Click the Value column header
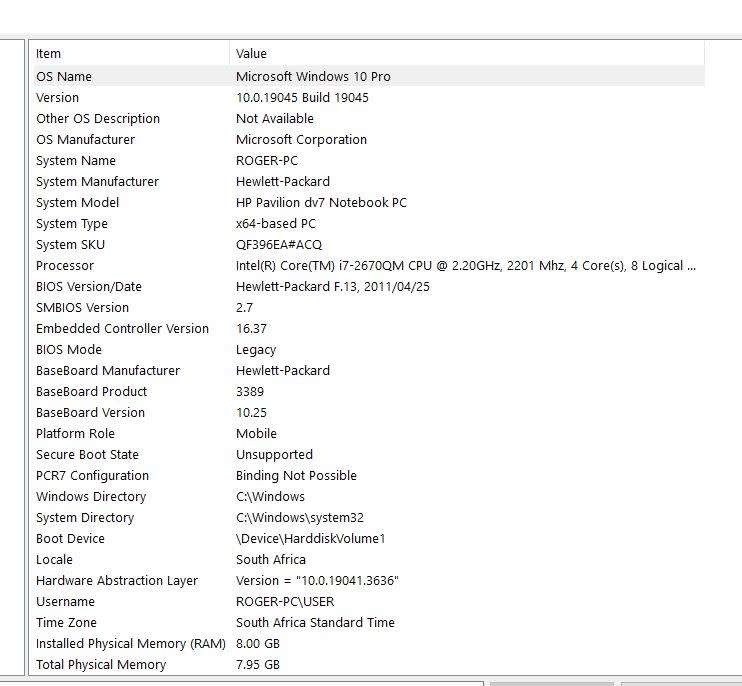This screenshot has width=742, height=686. [251, 54]
